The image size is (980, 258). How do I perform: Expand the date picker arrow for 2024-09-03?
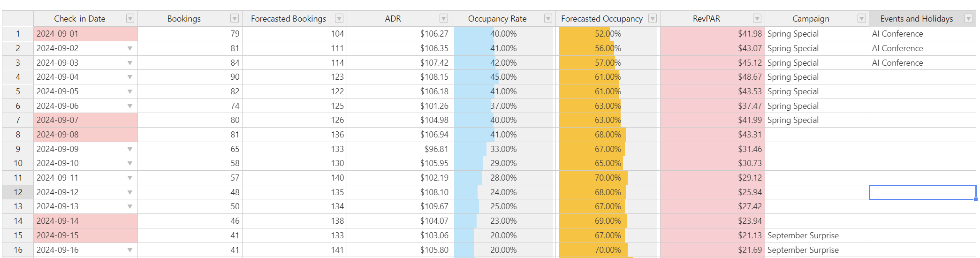coord(130,63)
